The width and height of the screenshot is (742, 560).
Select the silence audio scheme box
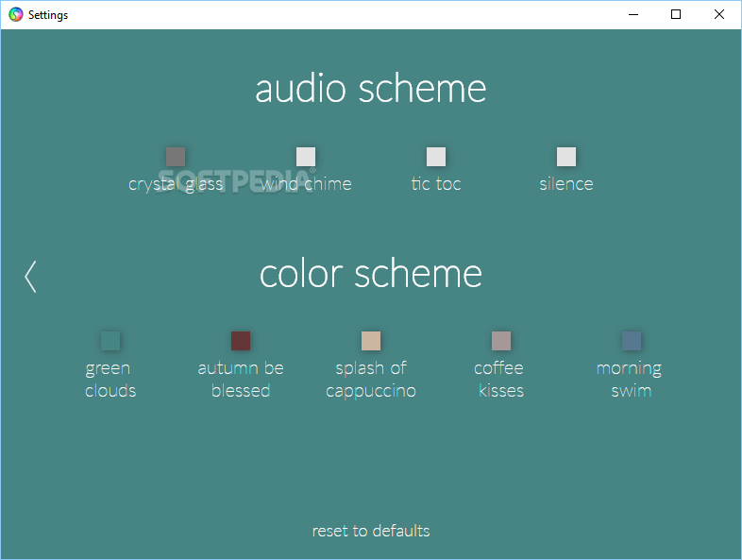click(x=566, y=157)
